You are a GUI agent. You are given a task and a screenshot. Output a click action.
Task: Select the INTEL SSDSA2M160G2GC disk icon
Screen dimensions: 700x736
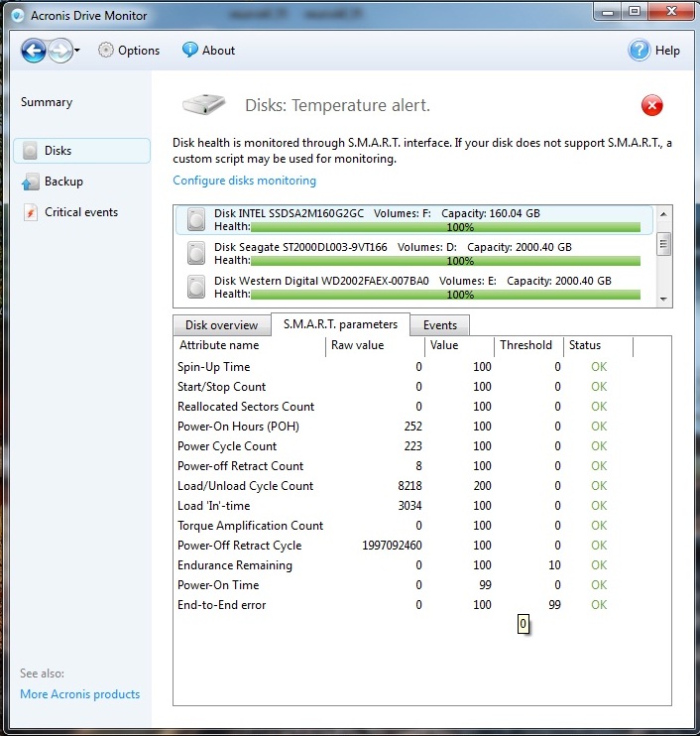196,219
